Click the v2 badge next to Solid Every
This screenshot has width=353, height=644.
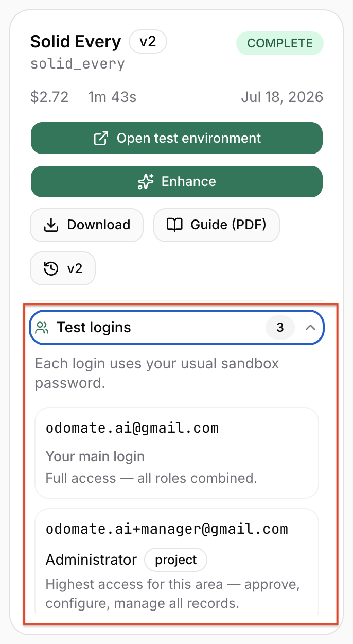tap(148, 42)
